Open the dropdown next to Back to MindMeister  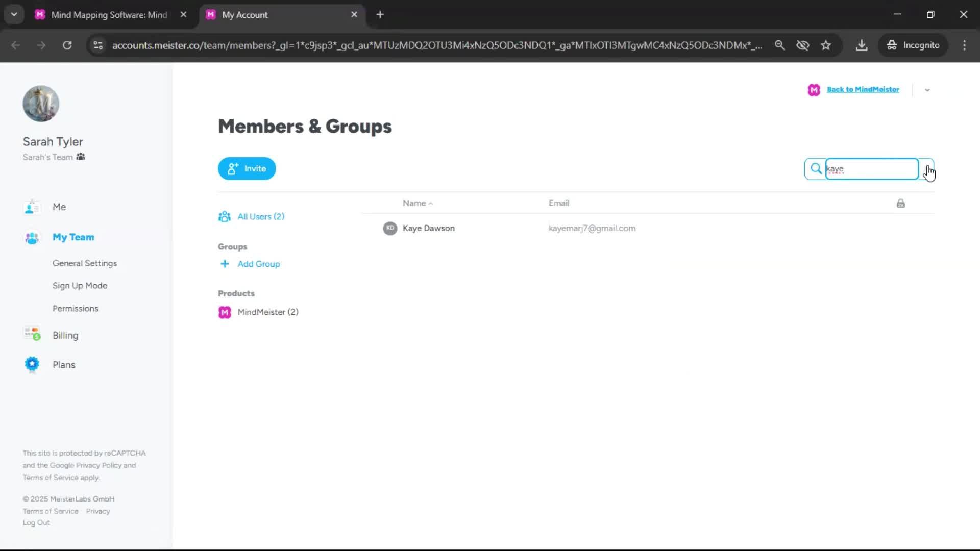(x=927, y=90)
